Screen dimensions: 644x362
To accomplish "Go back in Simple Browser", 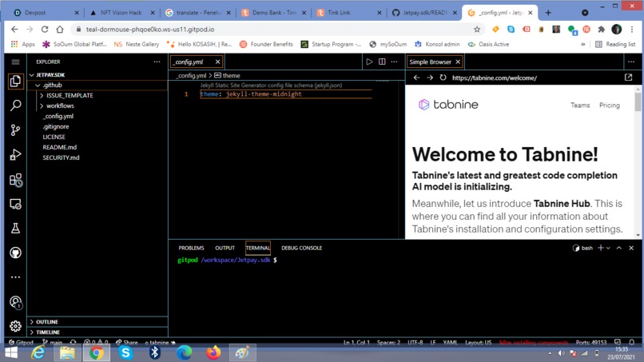I will 416,78.
